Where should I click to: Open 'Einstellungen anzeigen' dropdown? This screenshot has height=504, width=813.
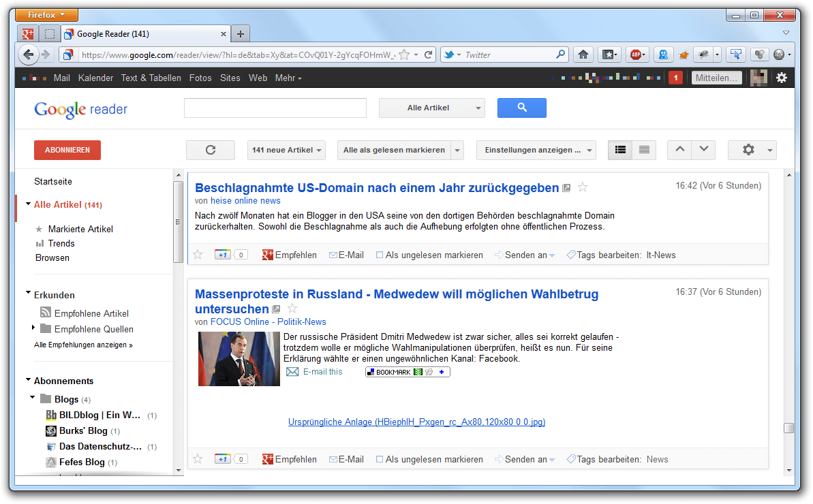(x=536, y=151)
